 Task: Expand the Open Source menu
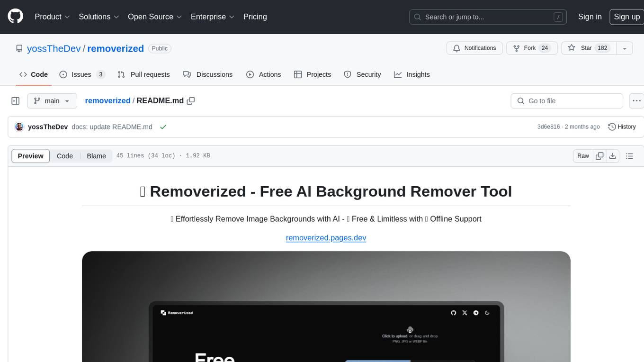155,17
